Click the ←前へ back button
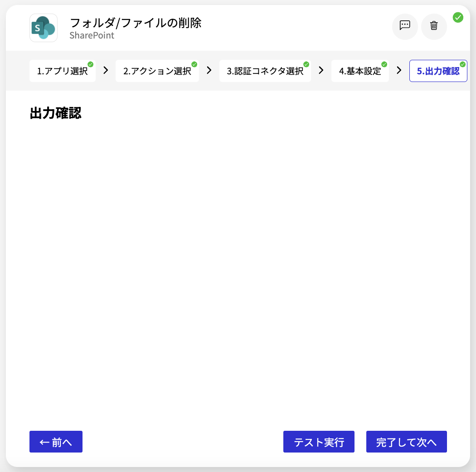This screenshot has width=476, height=472. pos(56,442)
